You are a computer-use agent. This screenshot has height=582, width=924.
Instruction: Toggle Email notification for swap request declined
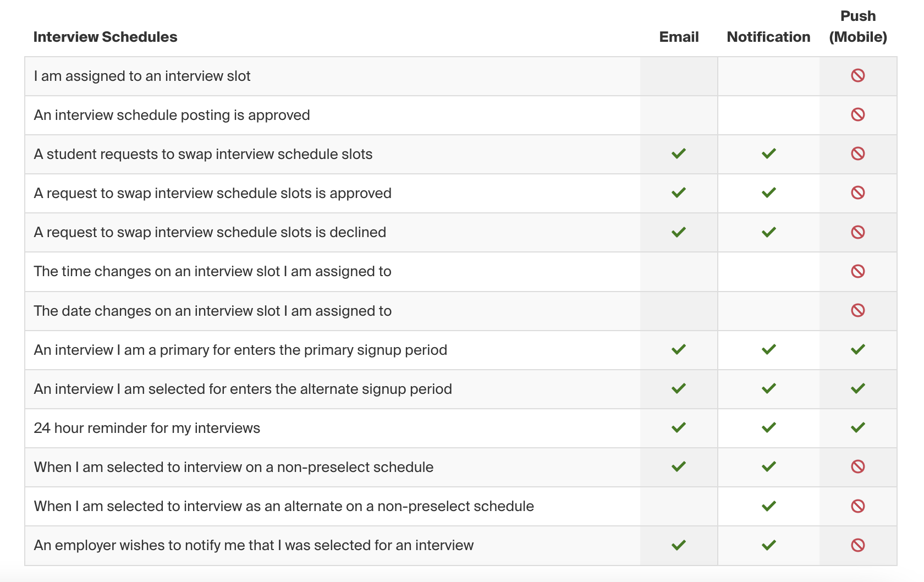click(678, 232)
